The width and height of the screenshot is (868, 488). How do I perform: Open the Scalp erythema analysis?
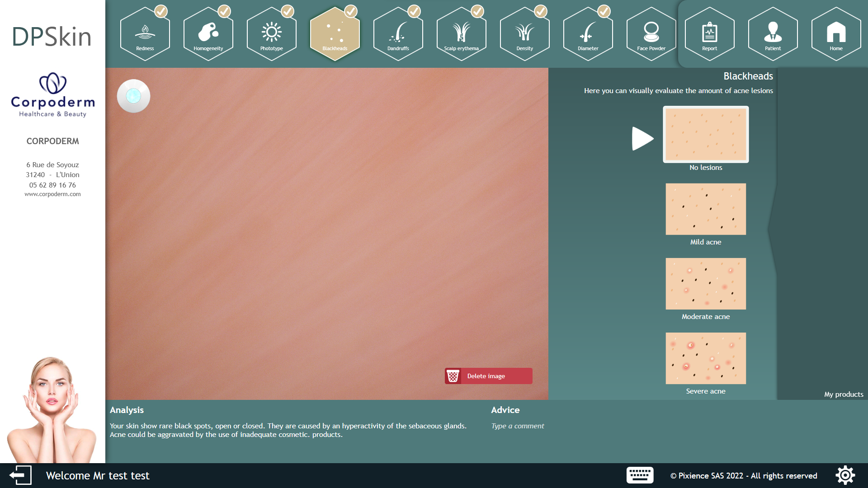(461, 34)
